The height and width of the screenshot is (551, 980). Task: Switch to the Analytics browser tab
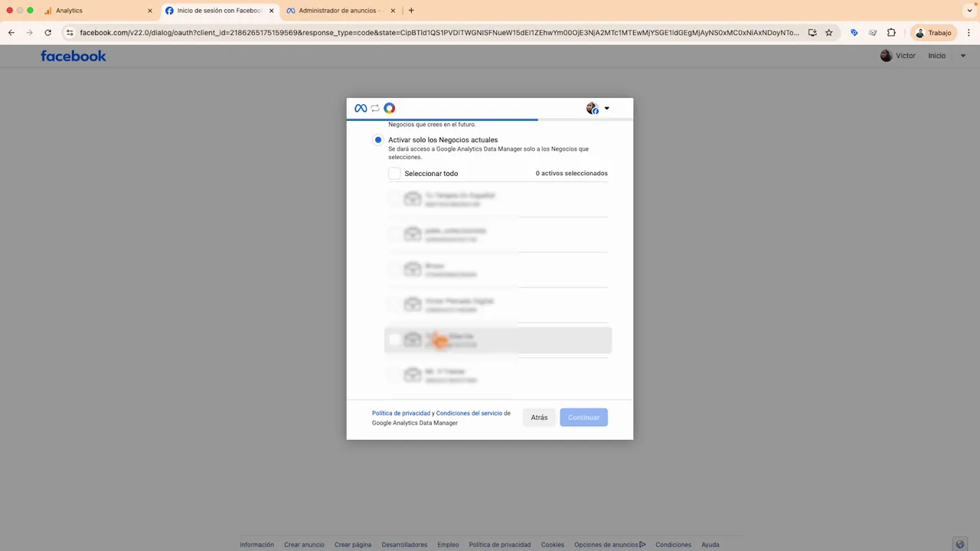(x=97, y=11)
